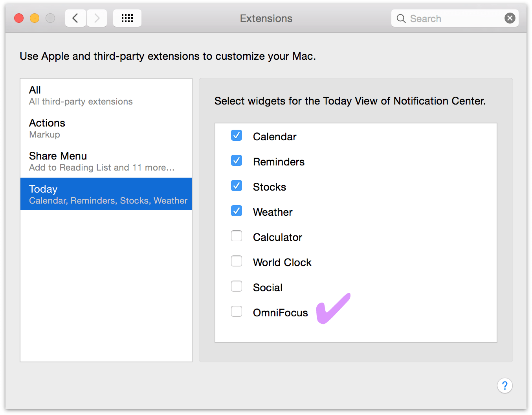Click the Calculator widget label

coord(277,237)
